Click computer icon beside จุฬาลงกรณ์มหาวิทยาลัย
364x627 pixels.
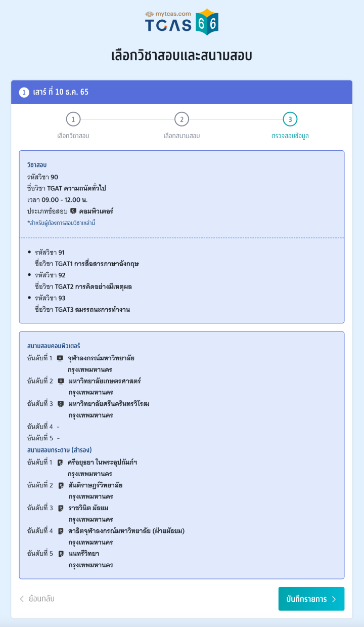point(60,358)
